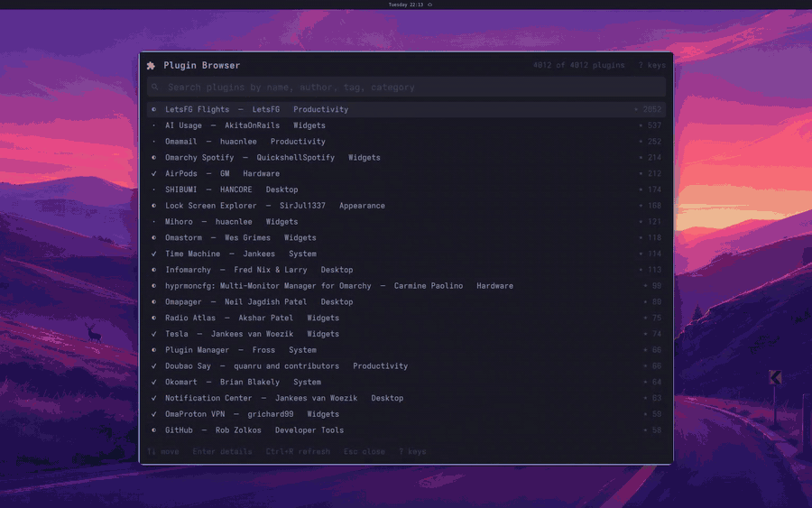Select the Notification Center plugin row

tap(407, 398)
